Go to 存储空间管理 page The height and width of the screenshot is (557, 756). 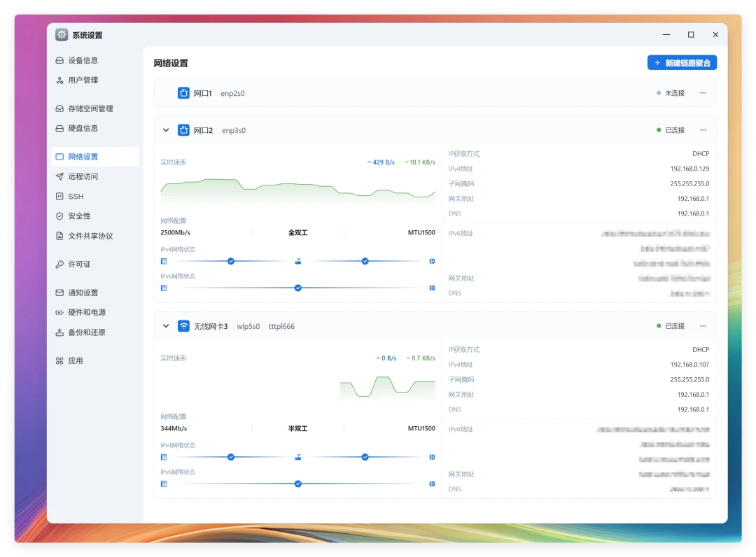click(x=94, y=108)
